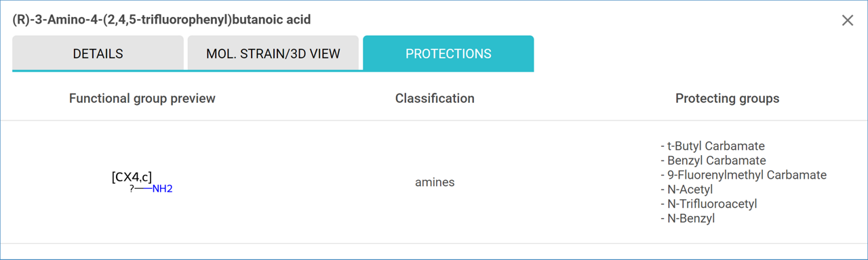Screen dimensions: 868x260
Task: Click the Functional group preview column header
Action: 142,98
